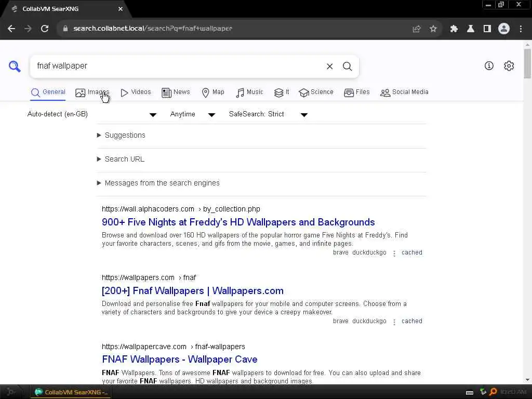Open the Auto-detect (en-GB) language dropdown
Image resolution: width=532 pixels, height=399 pixels.
pos(91,114)
